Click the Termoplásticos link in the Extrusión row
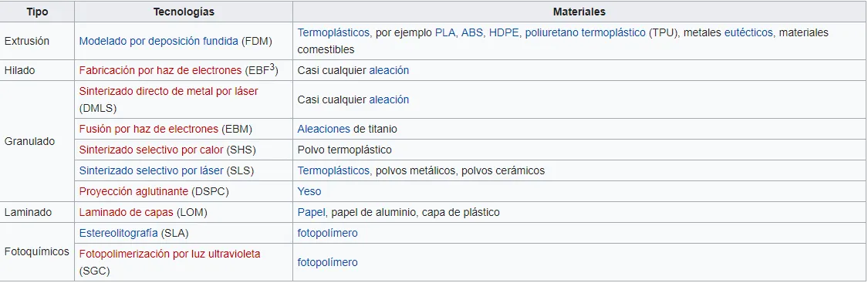 pos(334,32)
